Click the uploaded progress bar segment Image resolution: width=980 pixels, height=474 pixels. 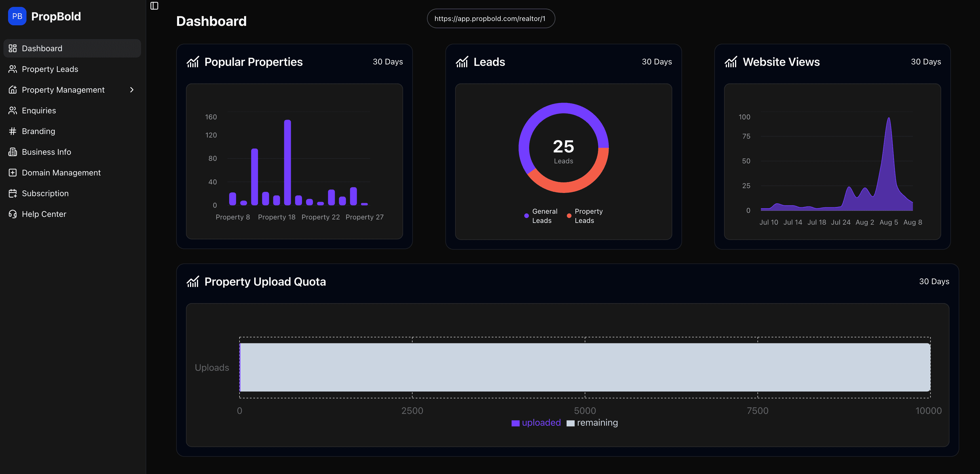[241, 368]
